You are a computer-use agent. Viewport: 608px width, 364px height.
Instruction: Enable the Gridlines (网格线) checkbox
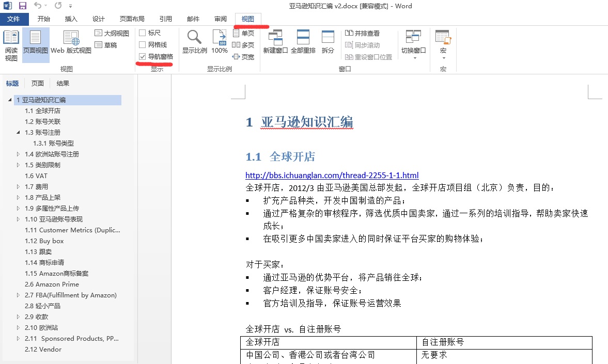click(143, 45)
